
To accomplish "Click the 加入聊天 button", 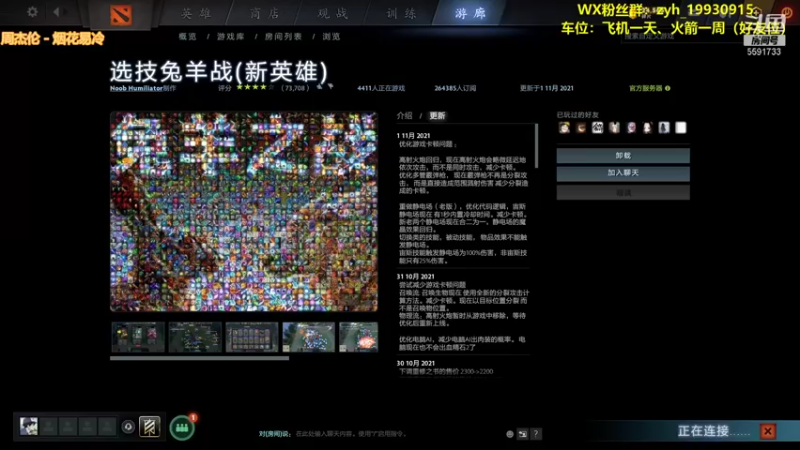I will 623,173.
